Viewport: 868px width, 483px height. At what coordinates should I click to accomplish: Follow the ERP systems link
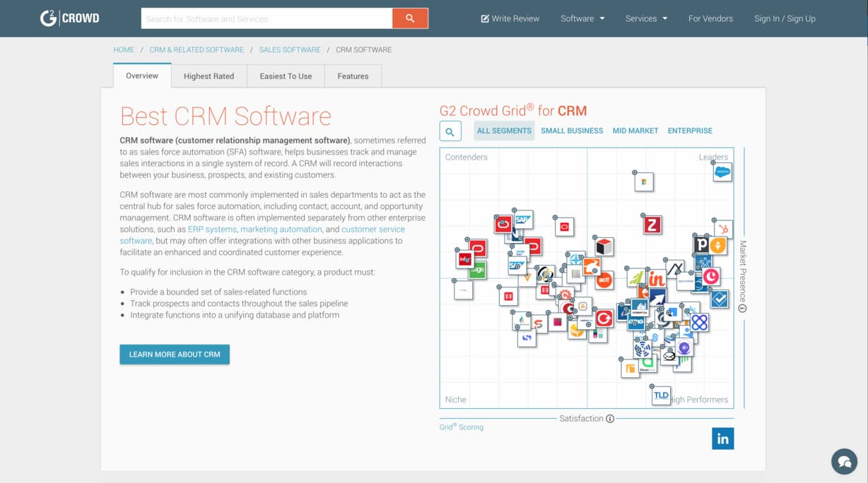click(212, 229)
